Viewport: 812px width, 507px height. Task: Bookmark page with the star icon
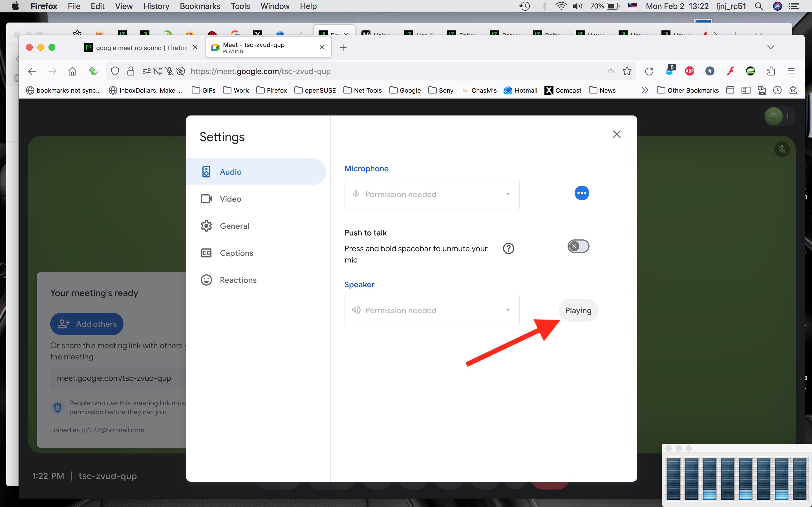[627, 71]
